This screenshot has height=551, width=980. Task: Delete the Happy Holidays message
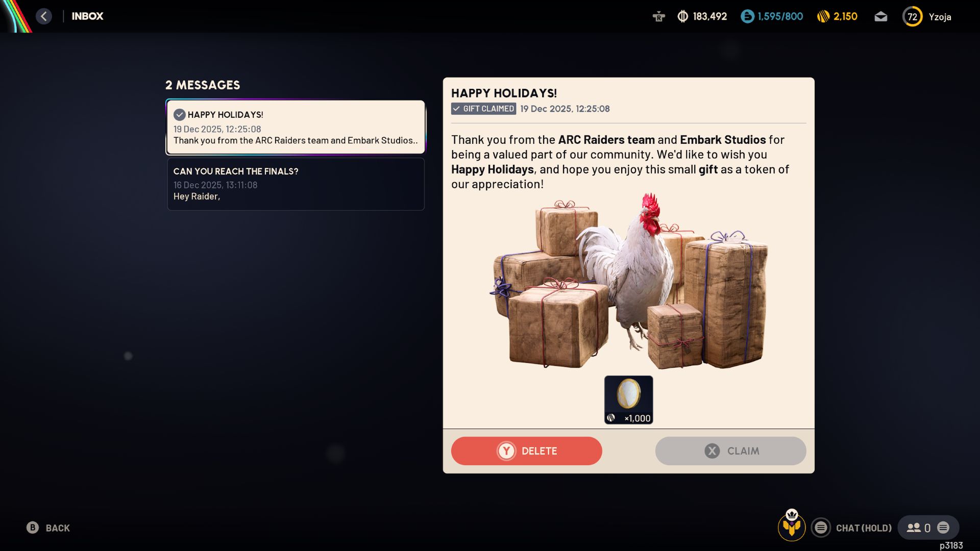[526, 451]
